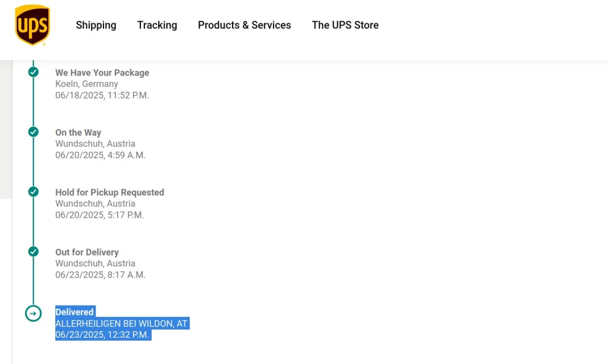Click the Hold for Pickup Requested checkmark icon
Viewport: 609px width, 364px height.
tap(33, 192)
